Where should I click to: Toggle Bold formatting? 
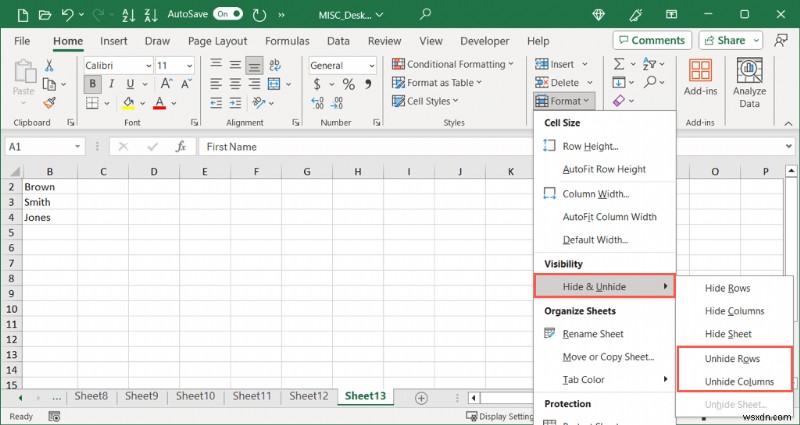pos(92,84)
